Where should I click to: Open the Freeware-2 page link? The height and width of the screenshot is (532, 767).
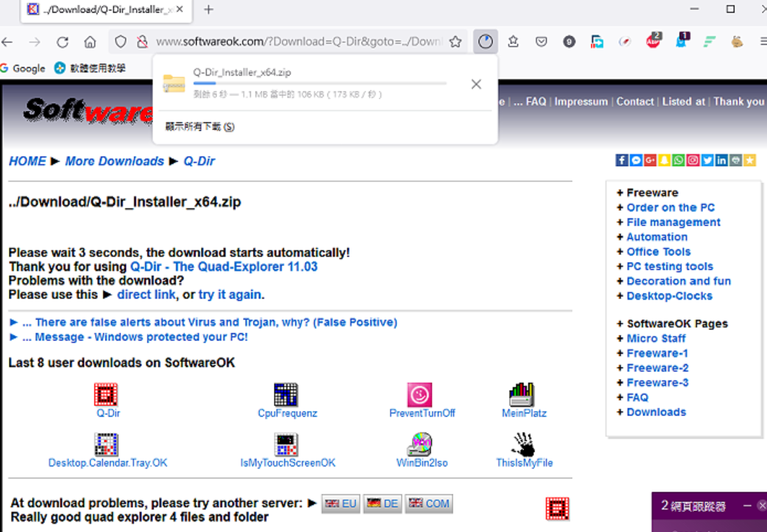pyautogui.click(x=657, y=368)
